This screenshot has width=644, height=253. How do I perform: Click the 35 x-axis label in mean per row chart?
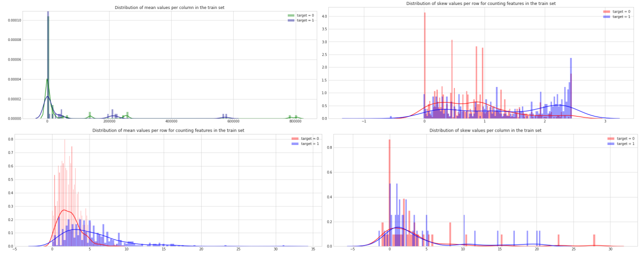coord(313,249)
